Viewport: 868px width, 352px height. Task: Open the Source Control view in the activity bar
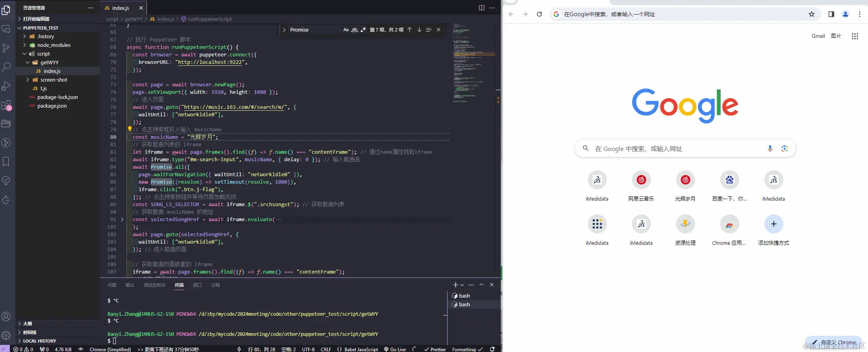[6, 48]
